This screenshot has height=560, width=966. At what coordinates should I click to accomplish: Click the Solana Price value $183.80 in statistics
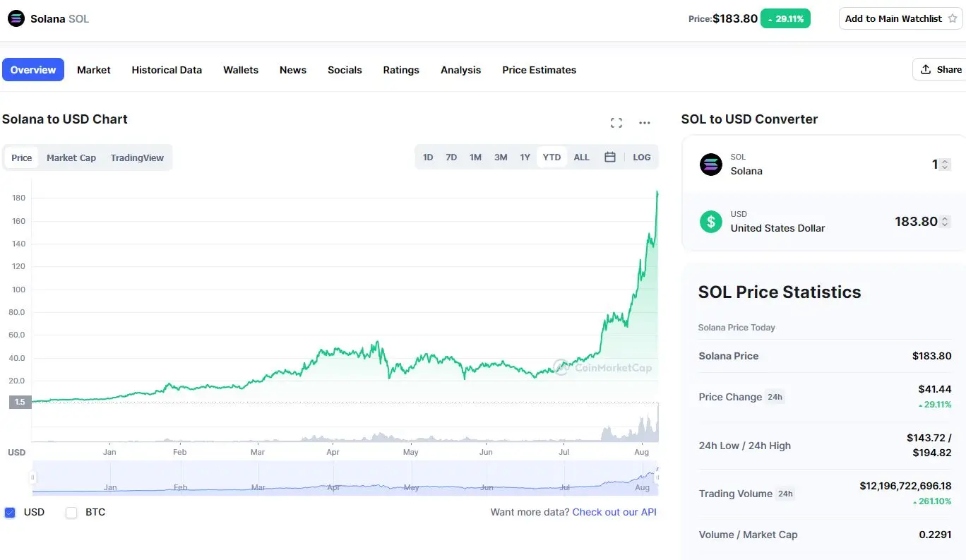[932, 356]
